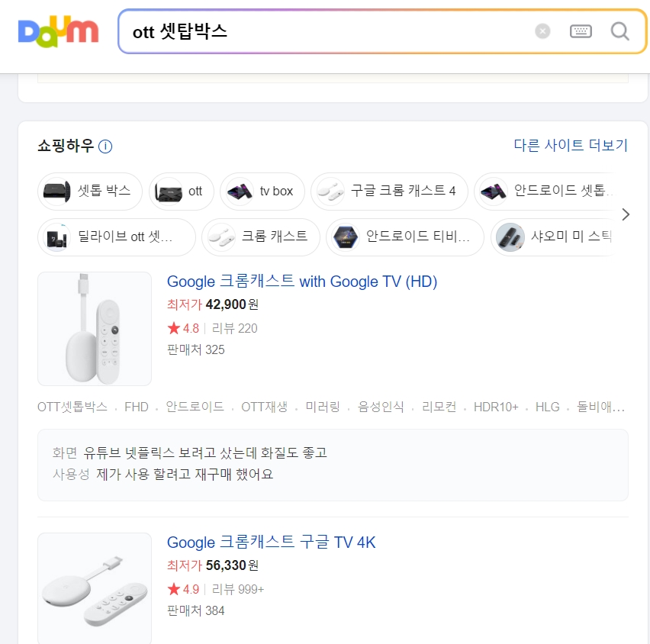Open the 쇼핑하우 info icon

pos(105,147)
